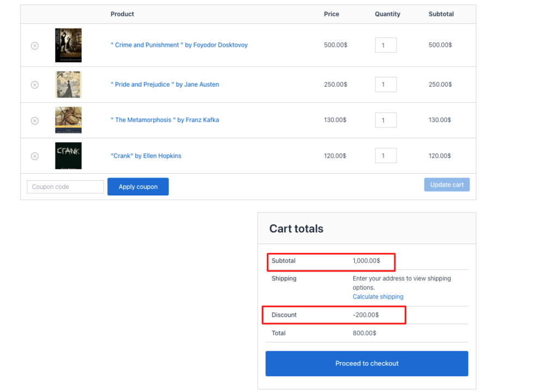Remove Crank book from cart
Screen dimensions: 558x392
(34, 156)
